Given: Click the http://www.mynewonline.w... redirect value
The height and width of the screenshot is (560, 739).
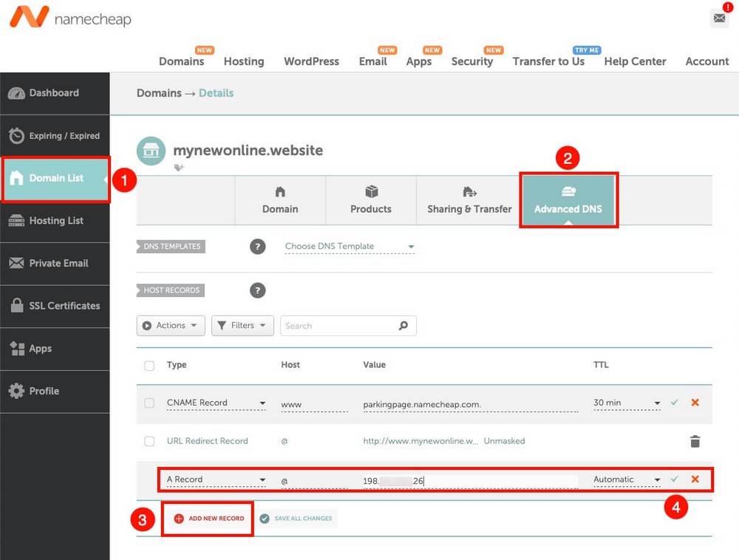Looking at the screenshot, I should [420, 441].
